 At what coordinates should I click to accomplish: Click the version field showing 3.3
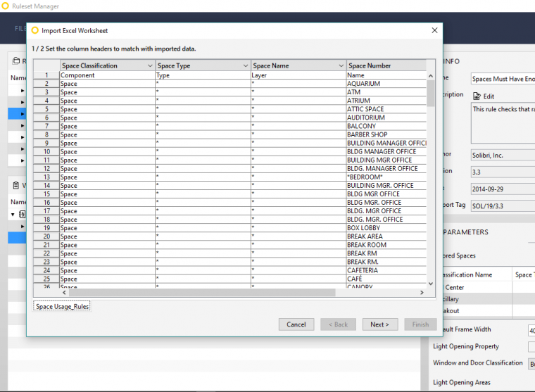click(503, 172)
